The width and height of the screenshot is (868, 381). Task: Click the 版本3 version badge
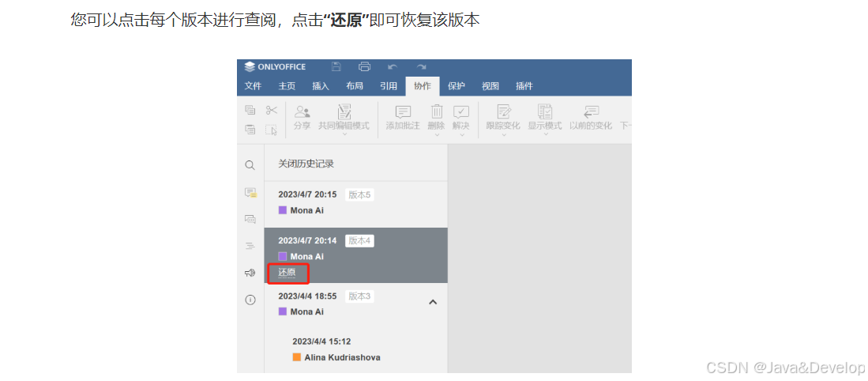(x=360, y=296)
